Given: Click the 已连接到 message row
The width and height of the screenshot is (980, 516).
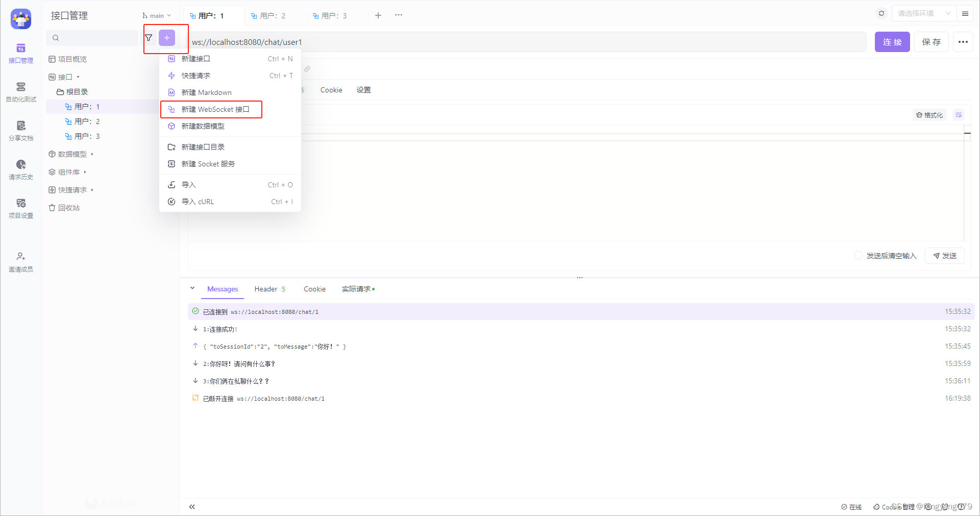Looking at the screenshot, I should click(581, 311).
